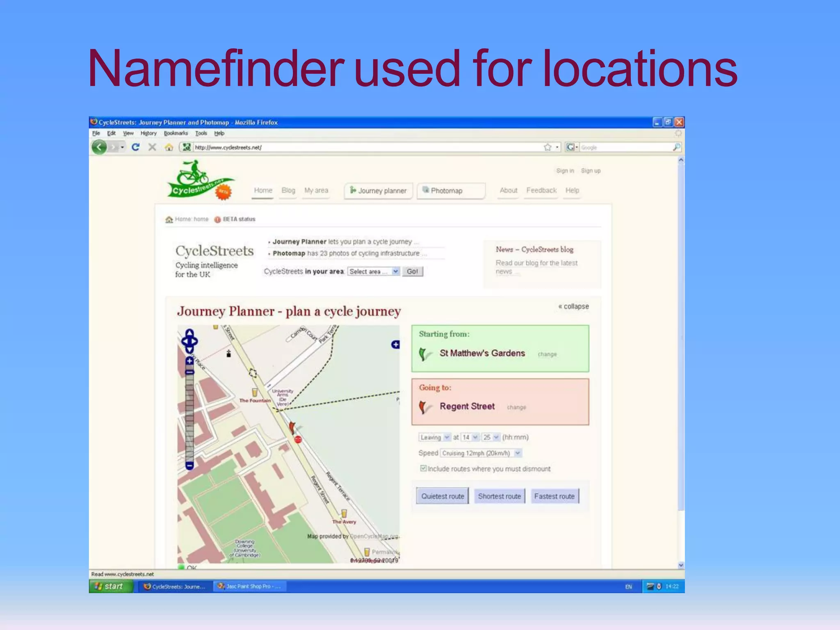The image size is (840, 630).
Task: Click the CycleStreets taskbar item
Action: 175,587
